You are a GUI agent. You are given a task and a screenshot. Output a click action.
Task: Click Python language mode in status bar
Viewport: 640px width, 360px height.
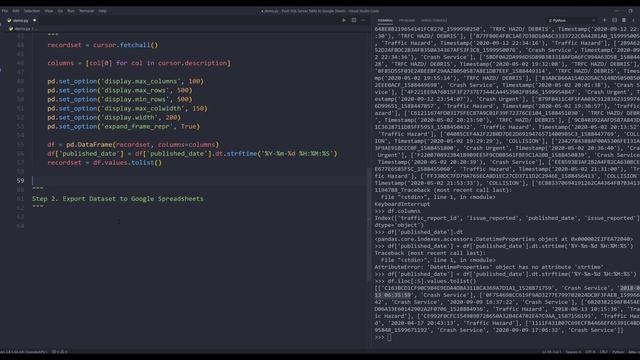pos(618,352)
